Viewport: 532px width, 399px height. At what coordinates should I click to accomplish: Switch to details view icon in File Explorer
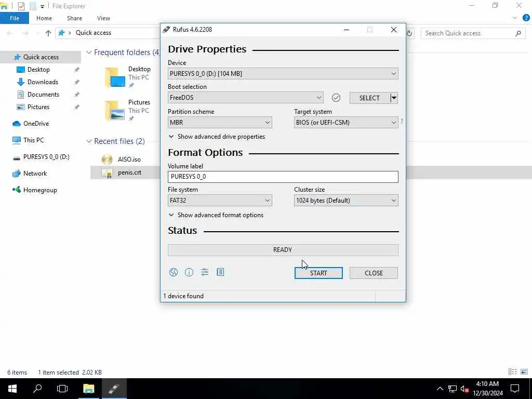513,372
